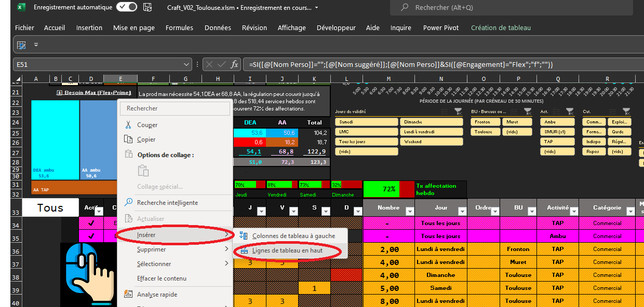This screenshot has height=307, width=644.
Task: Click the fx insert function icon
Action: coord(235,64)
